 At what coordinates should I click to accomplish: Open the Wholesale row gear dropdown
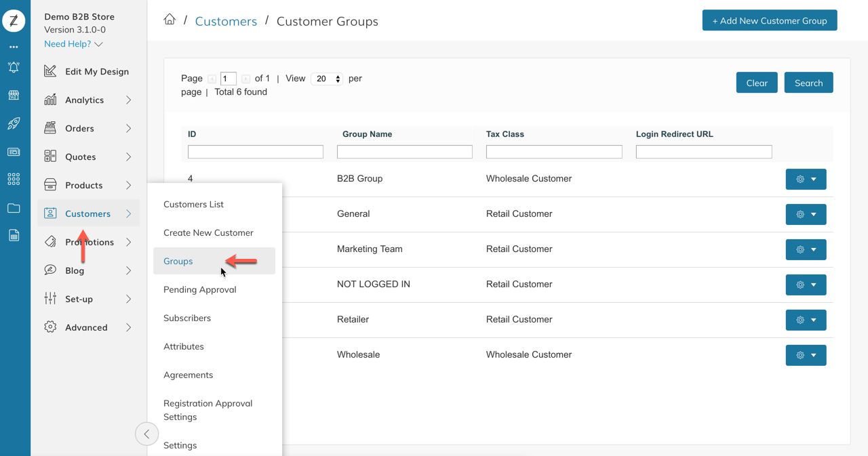pyautogui.click(x=806, y=355)
